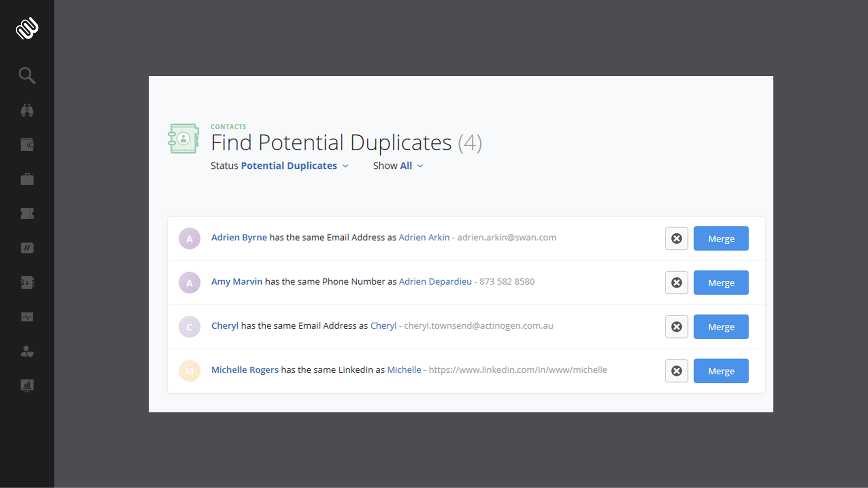Select the binoculars prospecting icon

point(27,110)
